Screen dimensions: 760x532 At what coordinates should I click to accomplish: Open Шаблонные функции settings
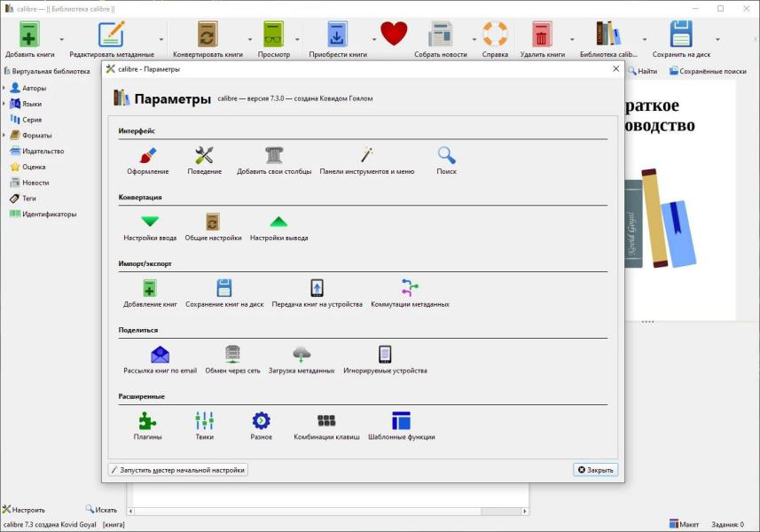point(402,426)
